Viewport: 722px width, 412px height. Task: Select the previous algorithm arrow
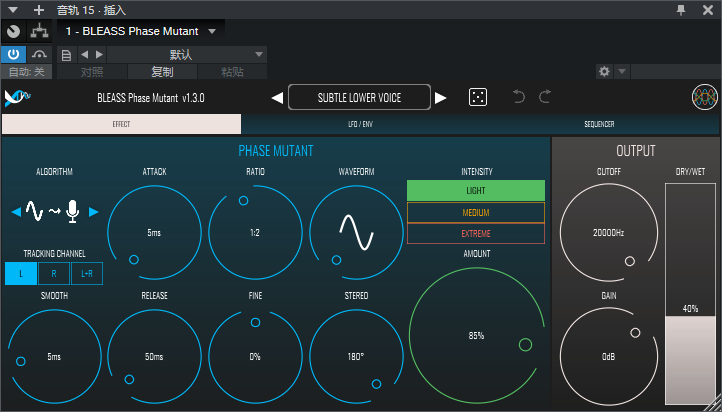point(16,212)
